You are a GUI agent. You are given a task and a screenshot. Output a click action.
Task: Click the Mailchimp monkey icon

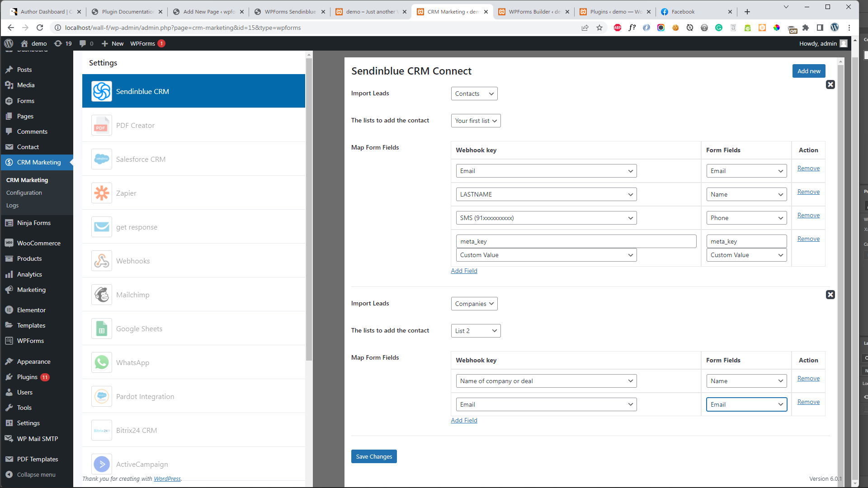point(101,295)
